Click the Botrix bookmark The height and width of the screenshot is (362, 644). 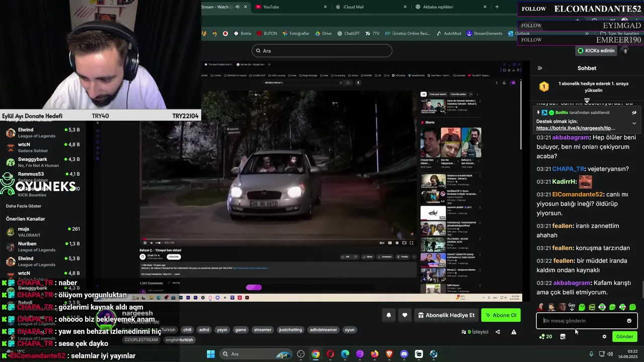coord(242,34)
